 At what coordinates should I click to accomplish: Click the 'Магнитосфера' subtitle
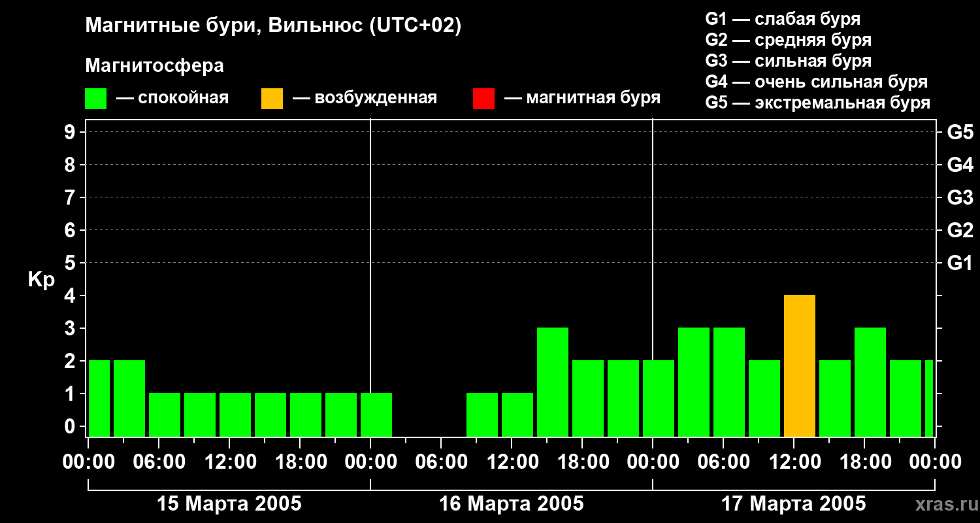pos(155,66)
